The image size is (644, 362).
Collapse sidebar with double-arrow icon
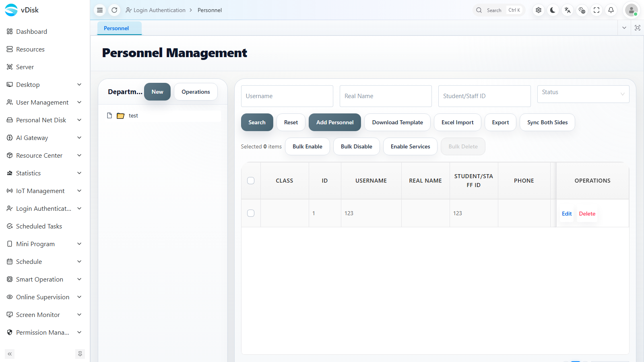pos(10,354)
